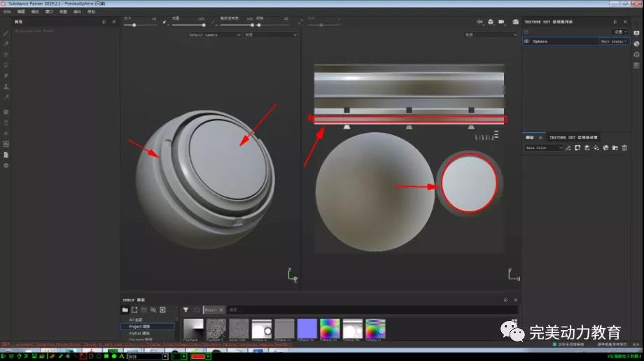Open the first menu in the menu bar
Screen dimensions: 644x361
point(7,12)
